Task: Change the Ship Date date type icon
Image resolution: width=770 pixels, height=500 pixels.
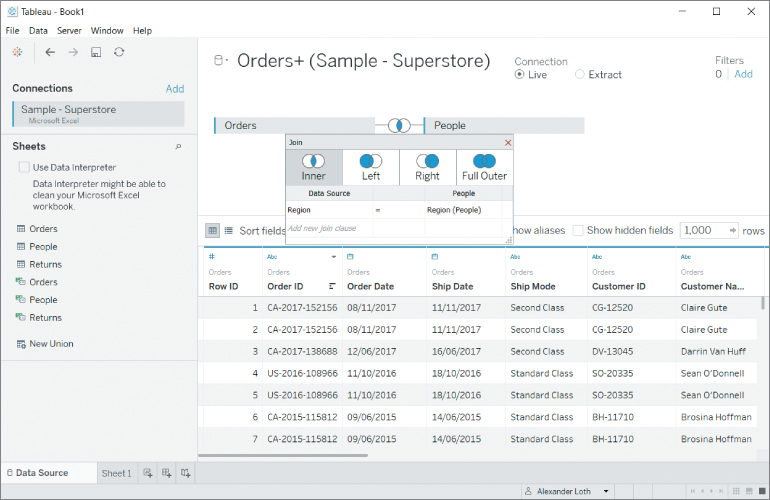Action: 435,256
